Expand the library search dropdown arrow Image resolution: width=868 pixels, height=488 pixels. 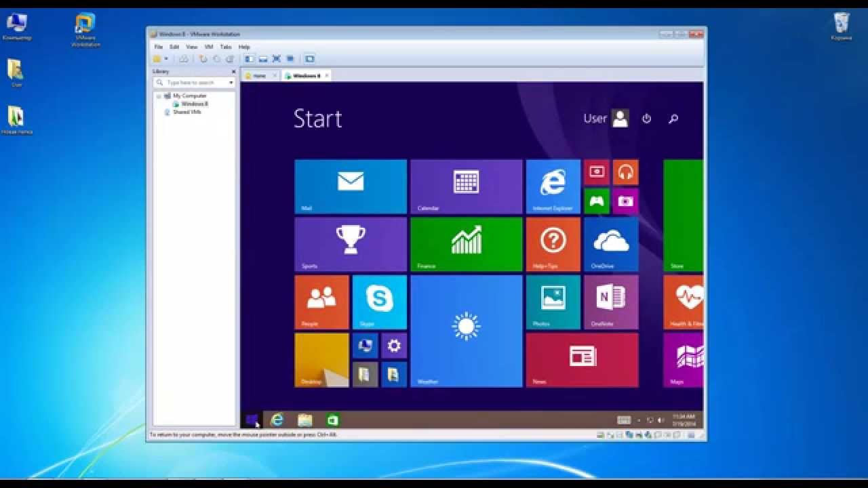tap(231, 83)
